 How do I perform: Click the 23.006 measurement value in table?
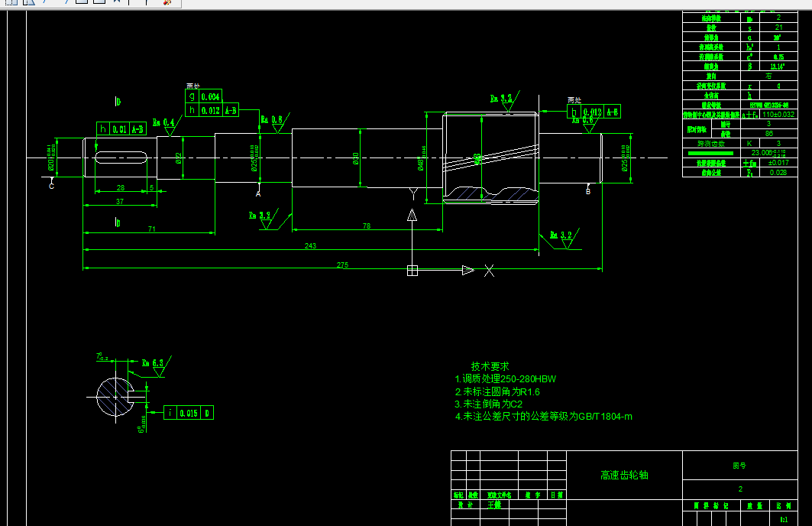pos(768,153)
